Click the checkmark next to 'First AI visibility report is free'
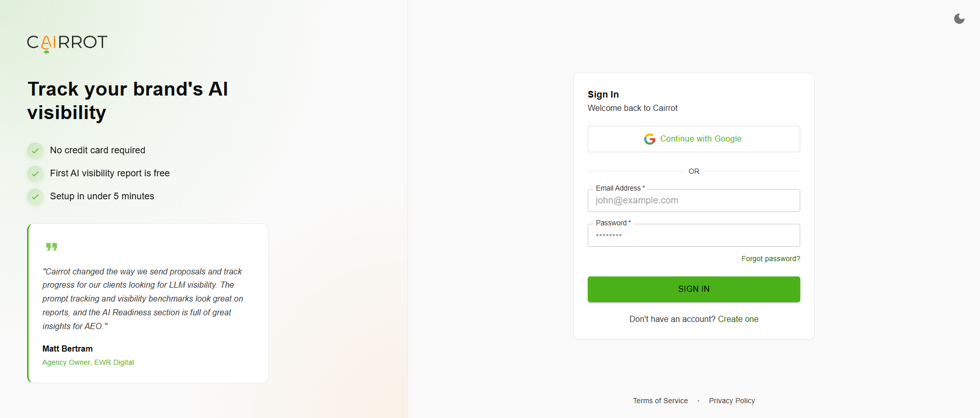 pyautogui.click(x=35, y=173)
